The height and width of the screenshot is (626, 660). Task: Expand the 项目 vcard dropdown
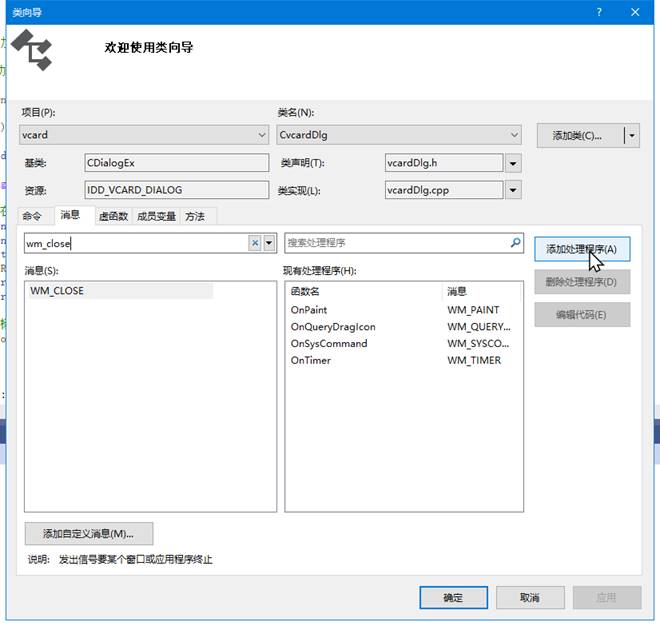[262, 134]
